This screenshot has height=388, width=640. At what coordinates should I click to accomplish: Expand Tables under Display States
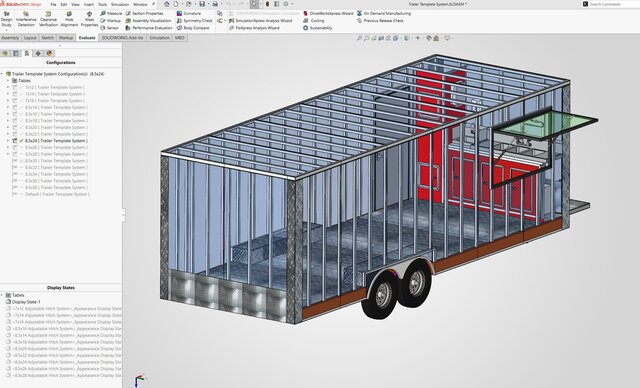[x=2, y=295]
